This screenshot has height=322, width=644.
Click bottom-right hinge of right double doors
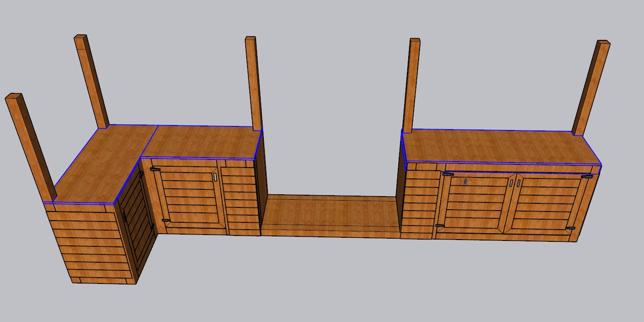(x=571, y=228)
